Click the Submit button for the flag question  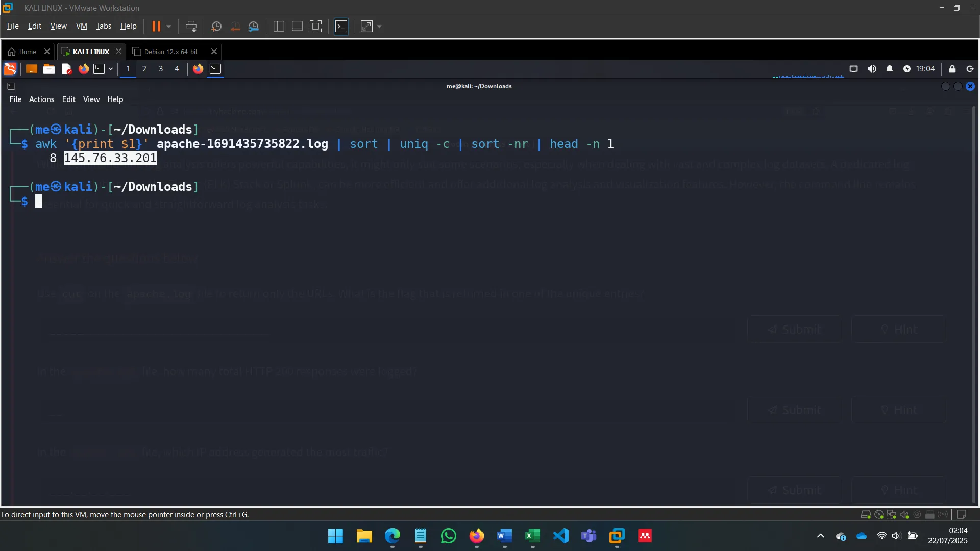[x=794, y=329]
